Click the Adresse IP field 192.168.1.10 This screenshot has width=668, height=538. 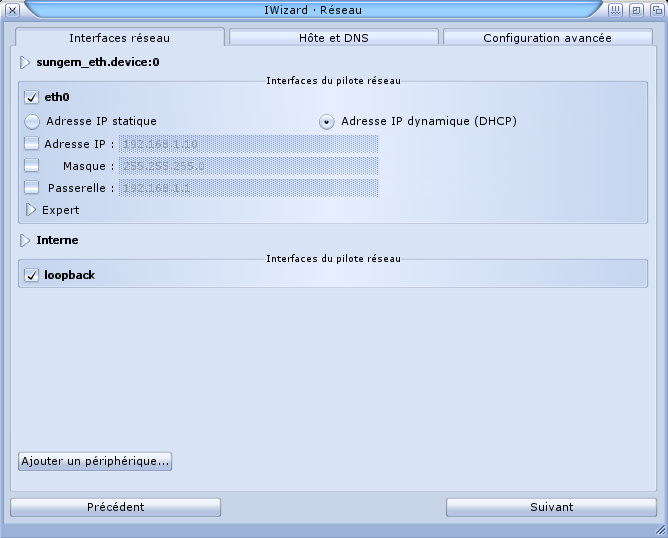click(x=248, y=144)
